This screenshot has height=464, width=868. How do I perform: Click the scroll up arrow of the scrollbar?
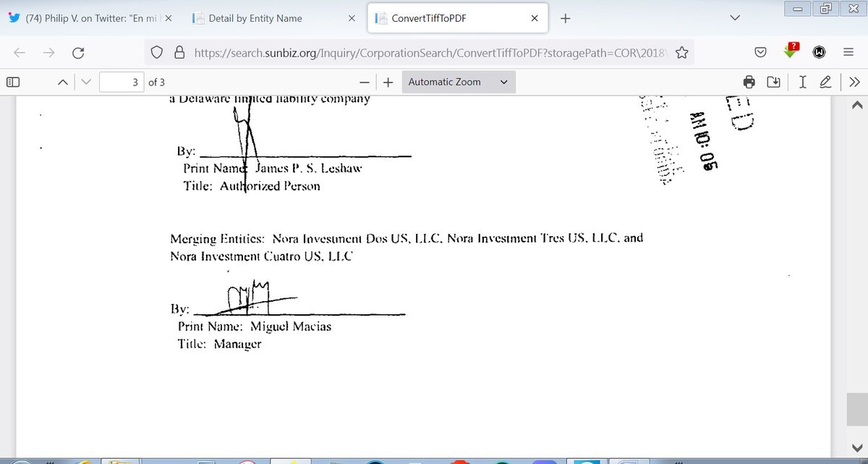coord(857,106)
